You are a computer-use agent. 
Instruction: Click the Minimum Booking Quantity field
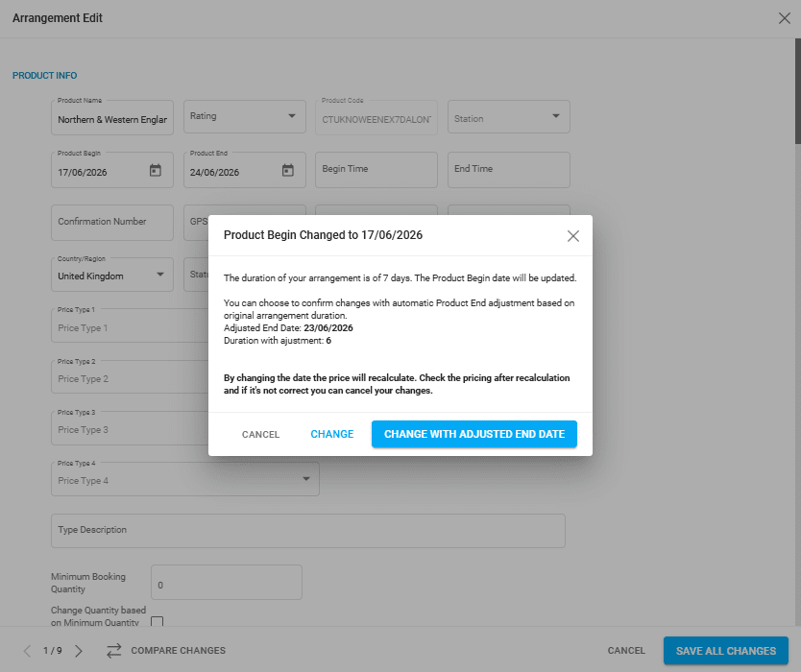(x=227, y=583)
